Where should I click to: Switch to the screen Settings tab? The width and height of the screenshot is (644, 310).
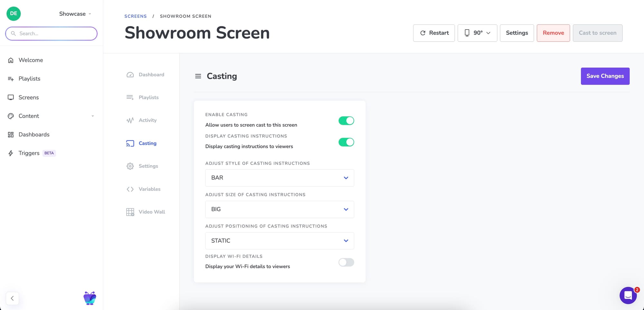(x=148, y=166)
